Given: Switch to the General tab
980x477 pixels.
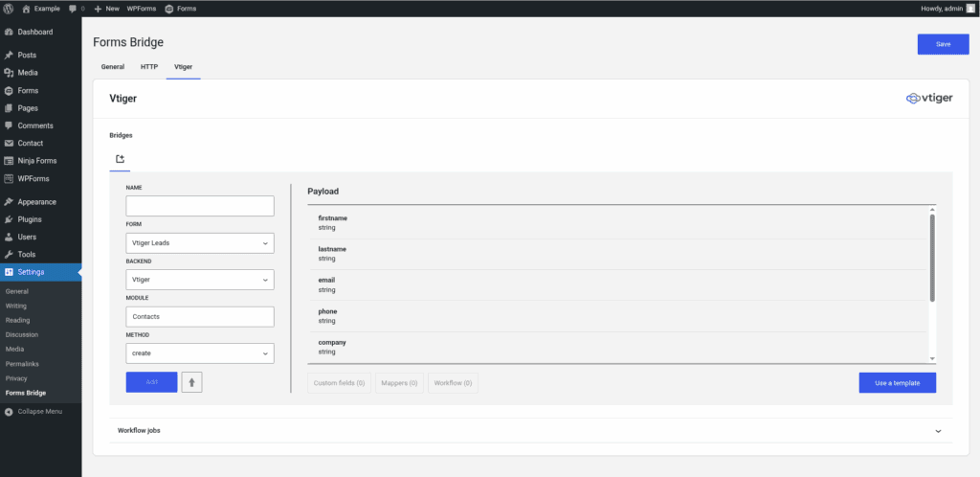Looking at the screenshot, I should click(113, 67).
